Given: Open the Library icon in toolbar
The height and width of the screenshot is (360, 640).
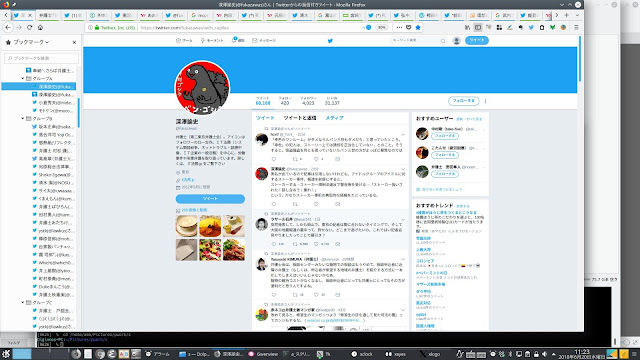Looking at the screenshot, I should (x=467, y=27).
